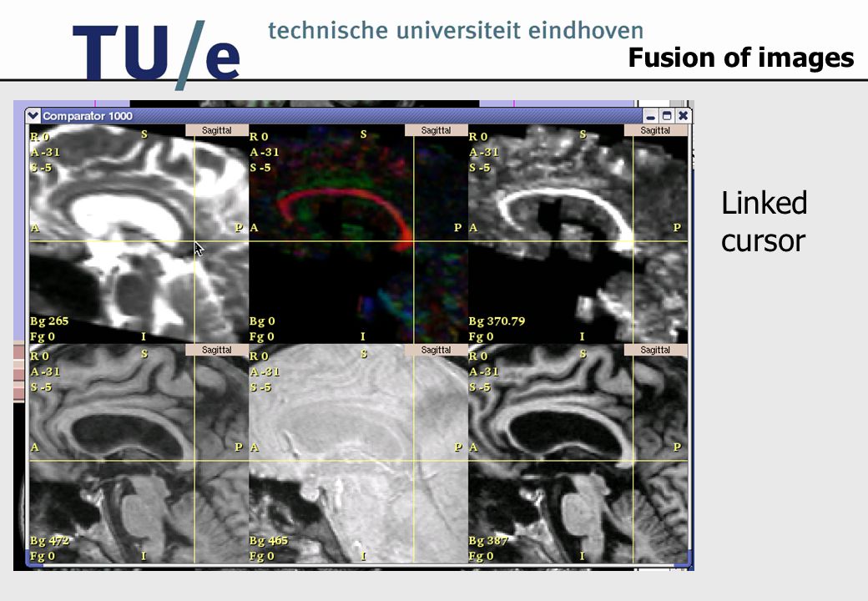Click the 'Bg 265' value label
This screenshot has height=601, width=868.
coord(49,321)
